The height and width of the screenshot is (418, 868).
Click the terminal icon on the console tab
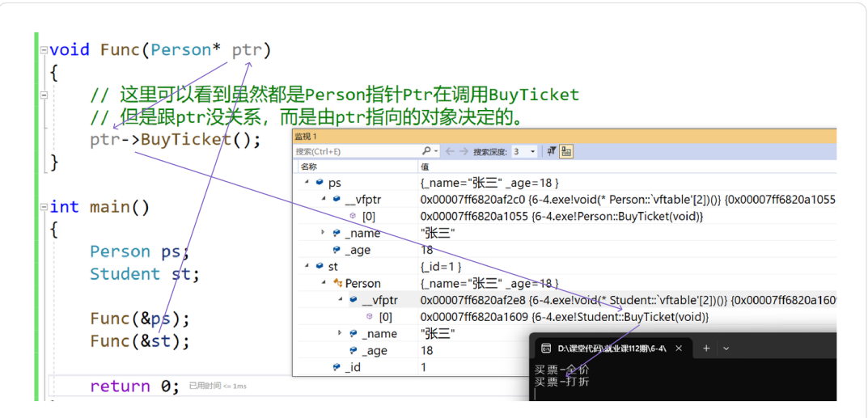[x=545, y=348]
